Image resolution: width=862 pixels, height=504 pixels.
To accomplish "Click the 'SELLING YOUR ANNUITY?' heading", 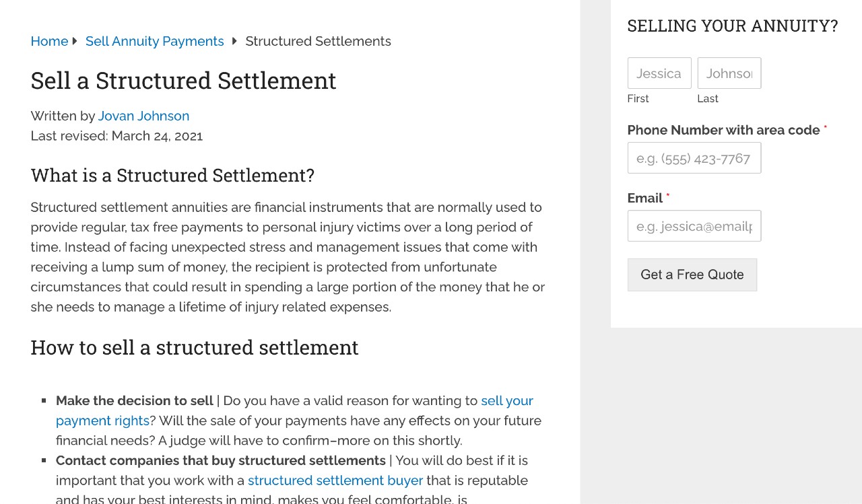I will click(x=733, y=26).
